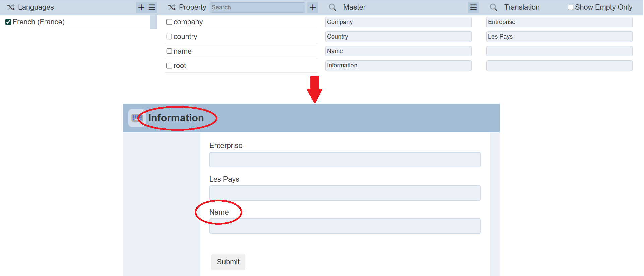Click the shuffle icon beside Property

pyautogui.click(x=172, y=7)
